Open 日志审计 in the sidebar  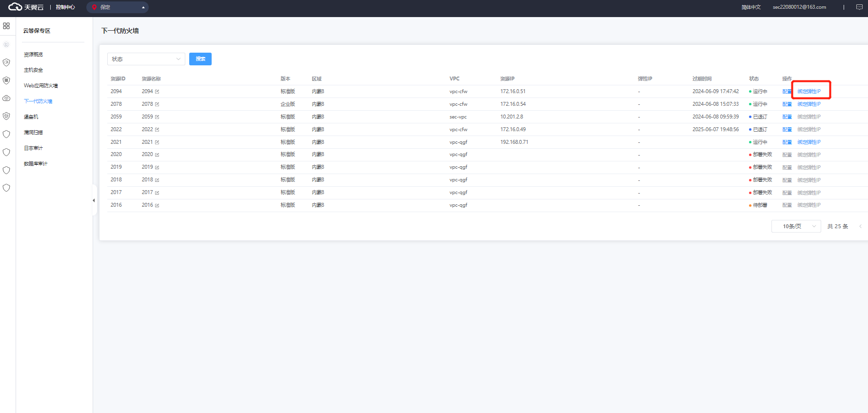(33, 148)
